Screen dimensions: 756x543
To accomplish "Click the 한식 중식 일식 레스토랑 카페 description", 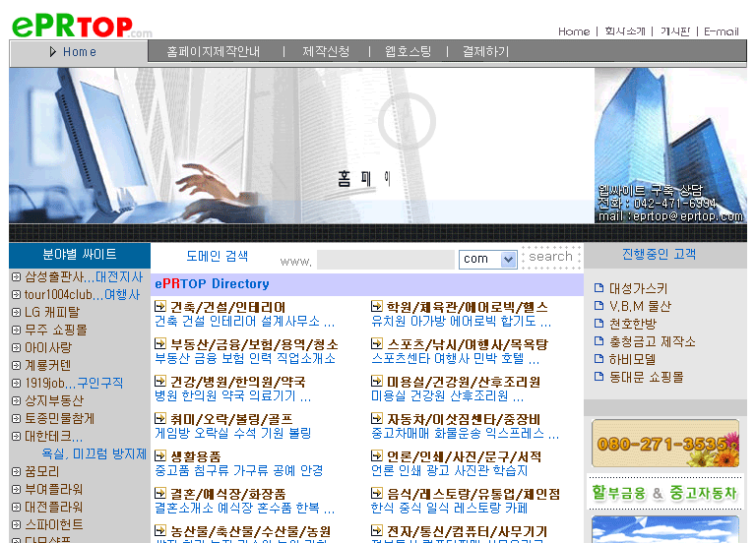I will point(449,508).
